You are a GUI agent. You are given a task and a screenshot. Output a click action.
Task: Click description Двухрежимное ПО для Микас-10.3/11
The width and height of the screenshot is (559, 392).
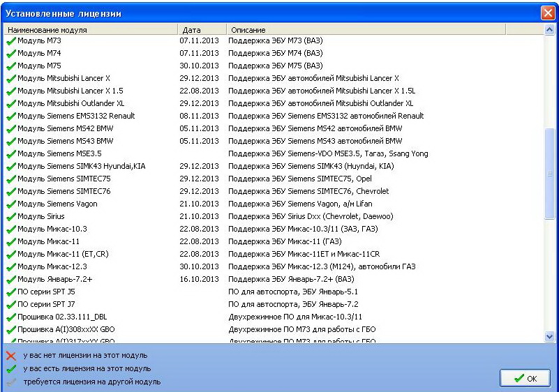point(295,317)
